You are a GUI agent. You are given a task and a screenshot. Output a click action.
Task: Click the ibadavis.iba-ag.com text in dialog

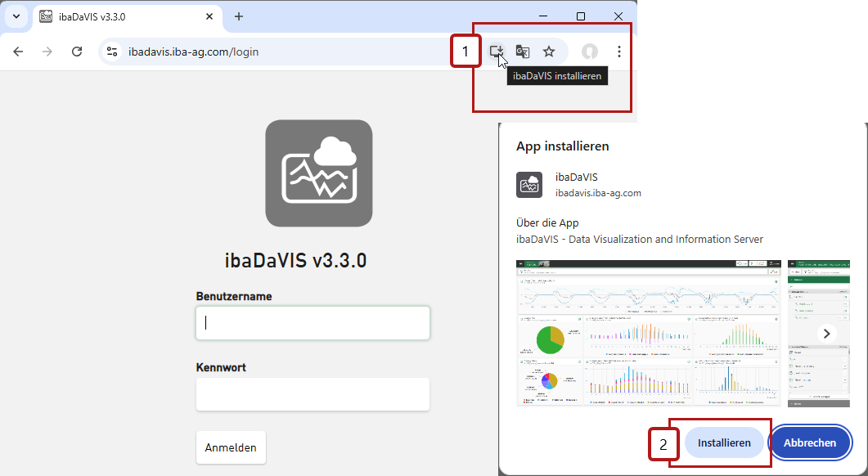[598, 193]
